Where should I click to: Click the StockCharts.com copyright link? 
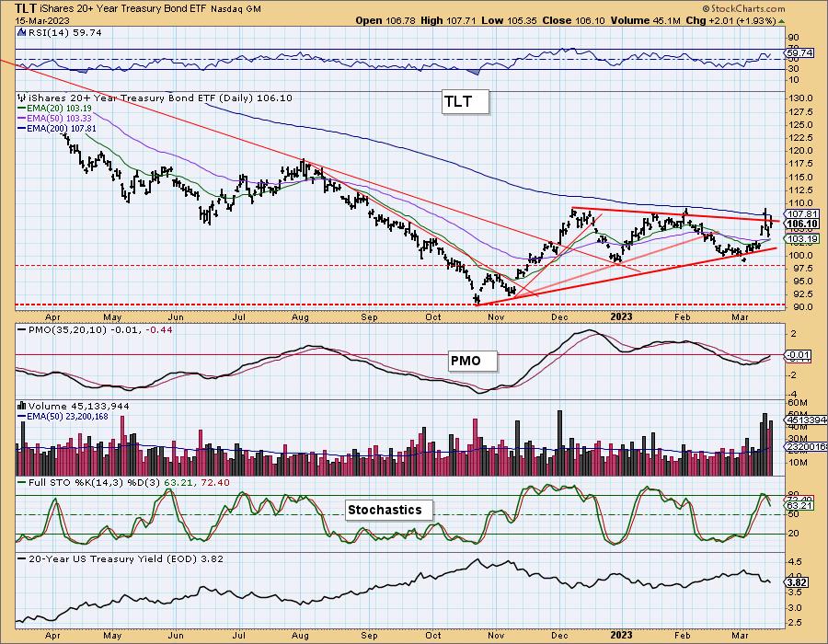click(x=743, y=8)
